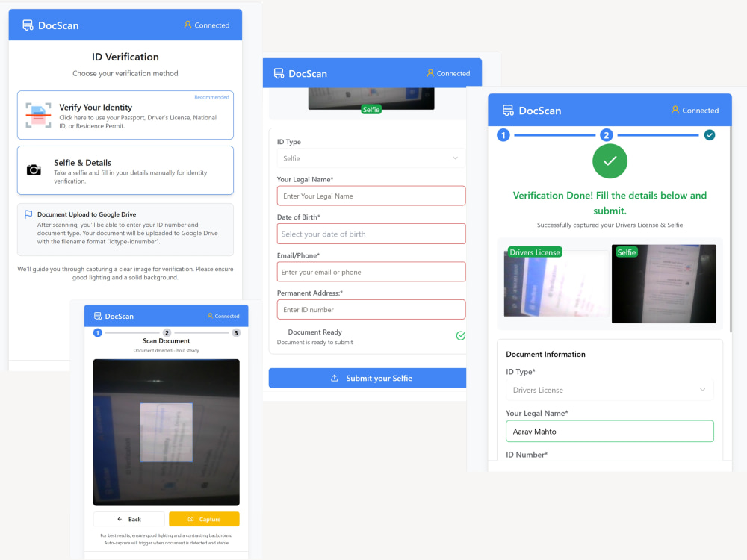Open the ID Type dropdown showing Selfie
The image size is (747, 560).
[371, 158]
